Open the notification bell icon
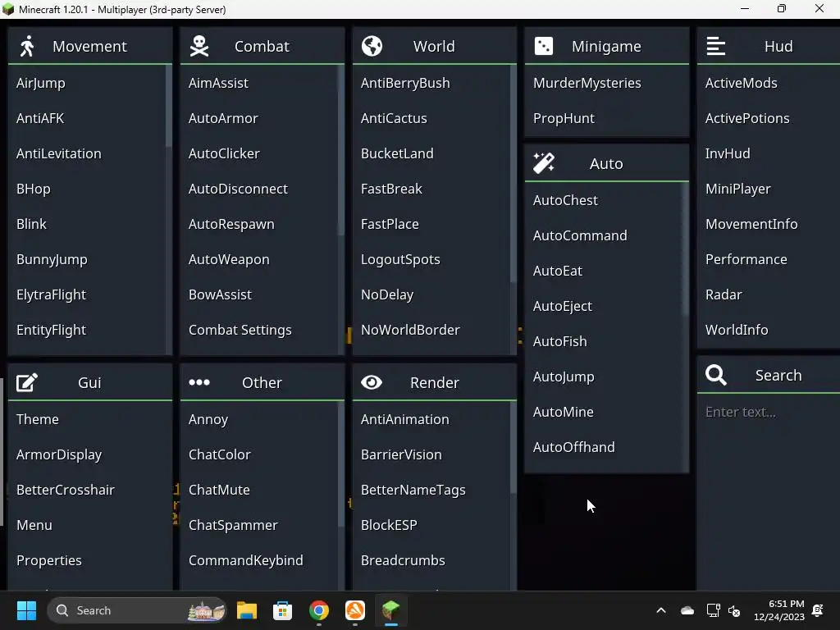840x630 pixels. 818,610
